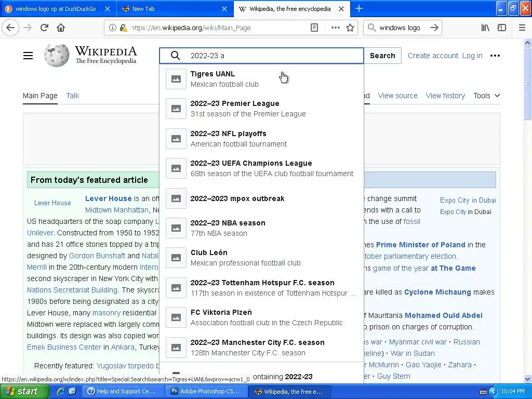Open the Firefox hamburger menu

522,28
